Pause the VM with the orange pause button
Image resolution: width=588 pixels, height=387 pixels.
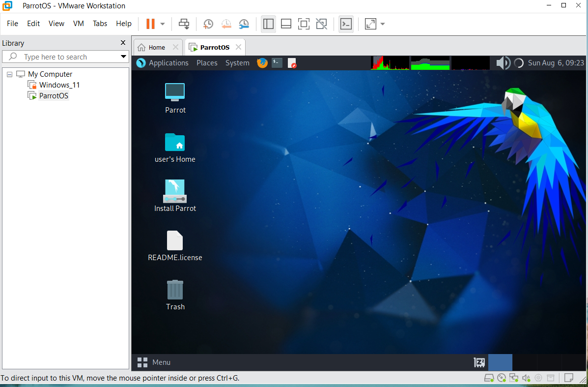pos(150,24)
